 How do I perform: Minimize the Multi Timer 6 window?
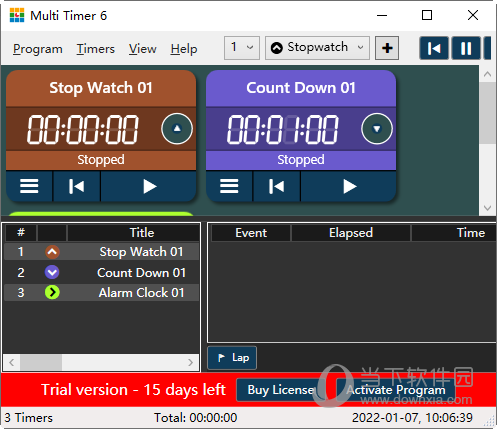coord(382,15)
